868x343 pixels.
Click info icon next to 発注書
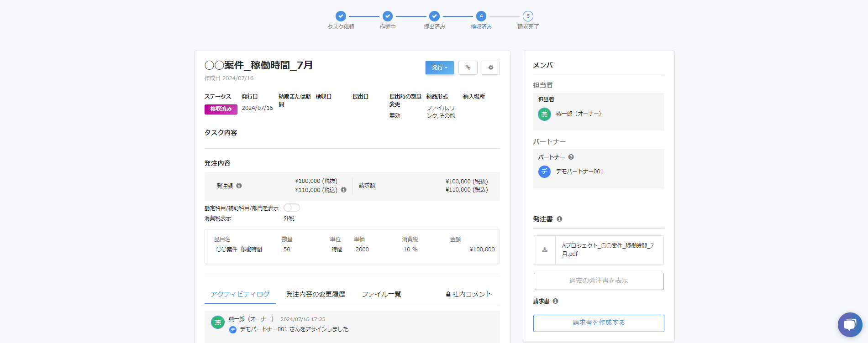tap(559, 219)
